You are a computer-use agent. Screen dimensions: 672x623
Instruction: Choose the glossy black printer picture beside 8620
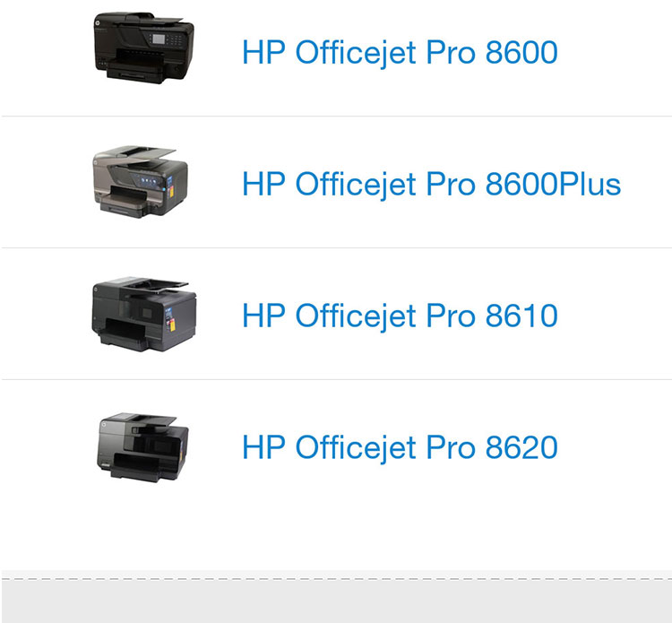click(x=142, y=447)
